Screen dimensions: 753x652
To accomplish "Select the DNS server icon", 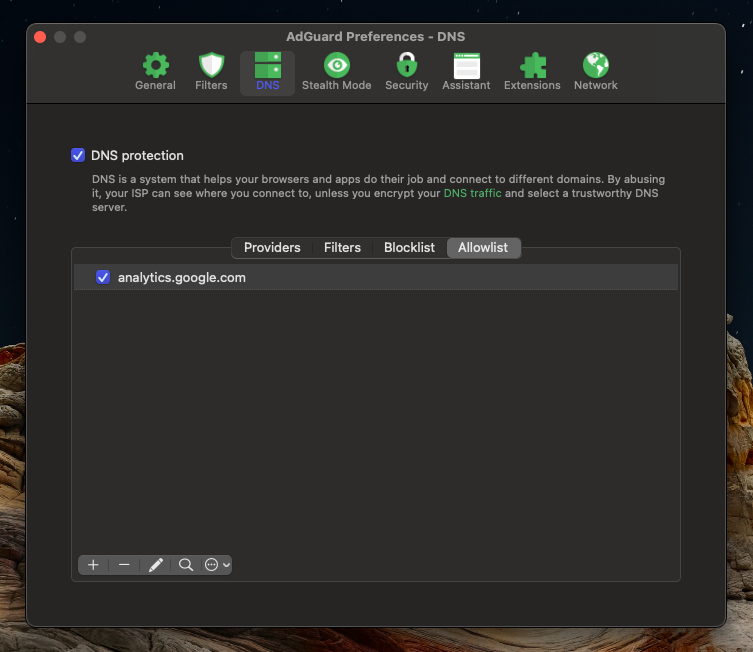I will click(267, 66).
